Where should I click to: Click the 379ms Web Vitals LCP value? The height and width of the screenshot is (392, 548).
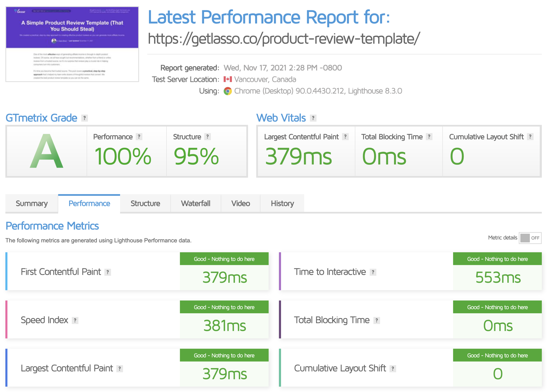click(x=299, y=157)
